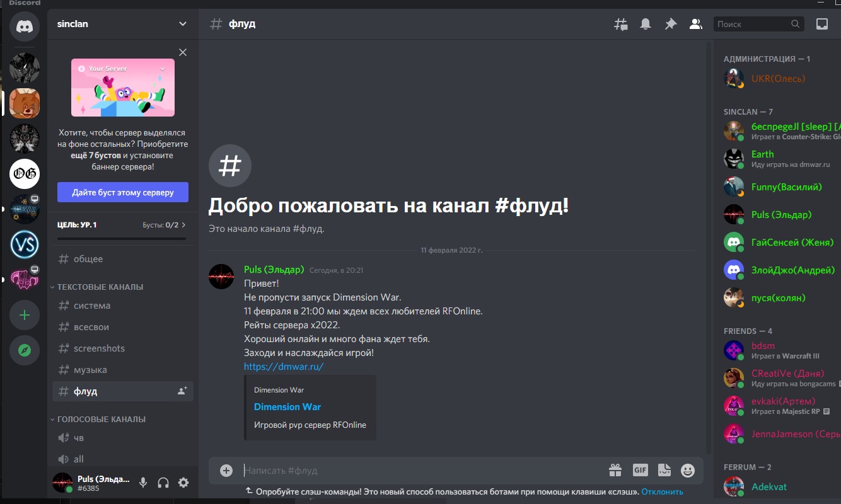Open notification settings bell icon
Viewport: 841px width, 504px height.
click(646, 24)
